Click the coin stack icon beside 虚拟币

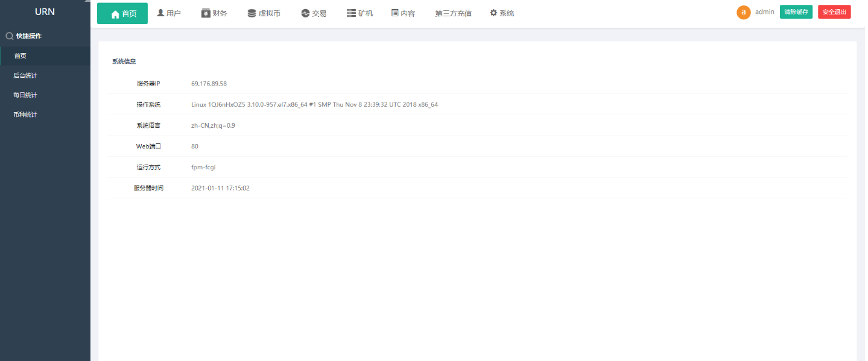(x=252, y=13)
